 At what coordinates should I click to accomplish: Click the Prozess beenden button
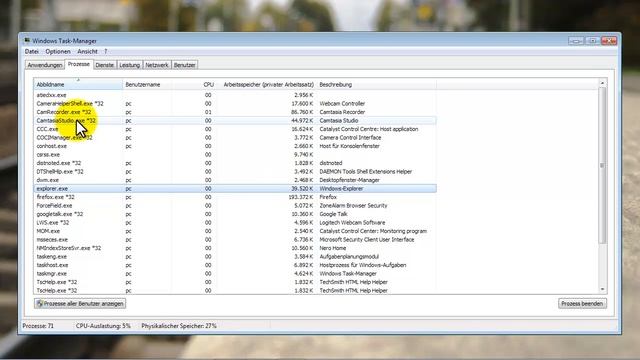pos(582,304)
